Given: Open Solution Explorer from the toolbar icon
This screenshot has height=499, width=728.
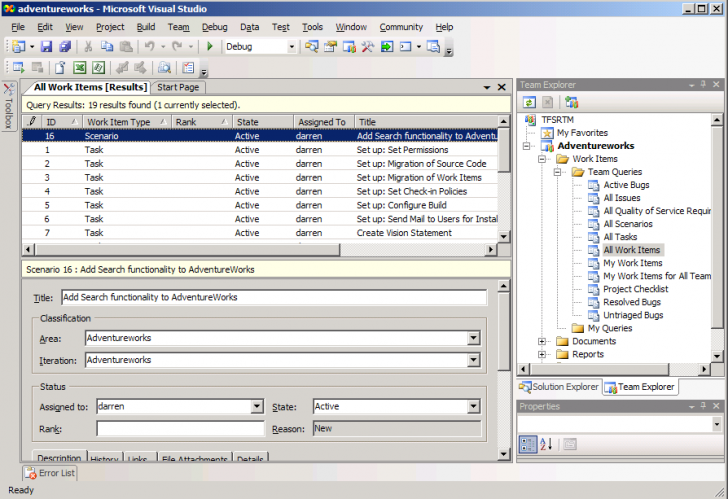Looking at the screenshot, I should point(312,46).
